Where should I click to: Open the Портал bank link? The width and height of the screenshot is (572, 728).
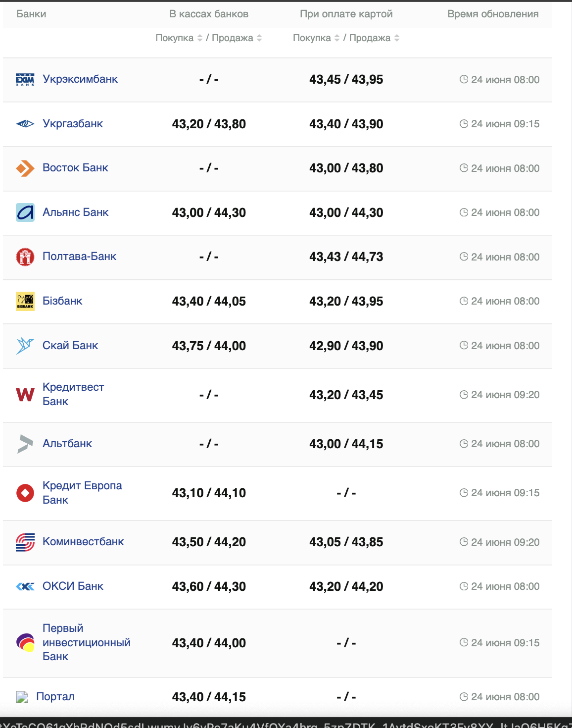point(55,697)
